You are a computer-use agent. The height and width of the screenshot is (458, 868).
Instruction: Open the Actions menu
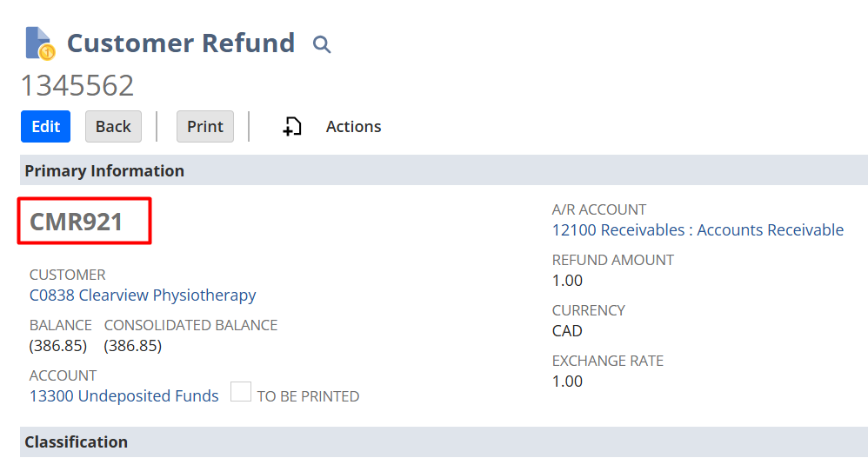pyautogui.click(x=353, y=127)
